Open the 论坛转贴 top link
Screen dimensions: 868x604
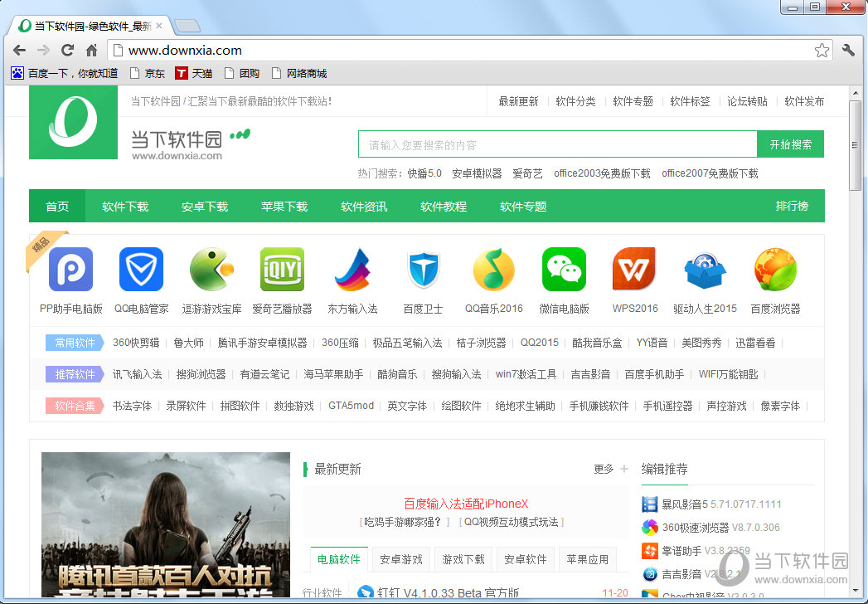[x=747, y=101]
